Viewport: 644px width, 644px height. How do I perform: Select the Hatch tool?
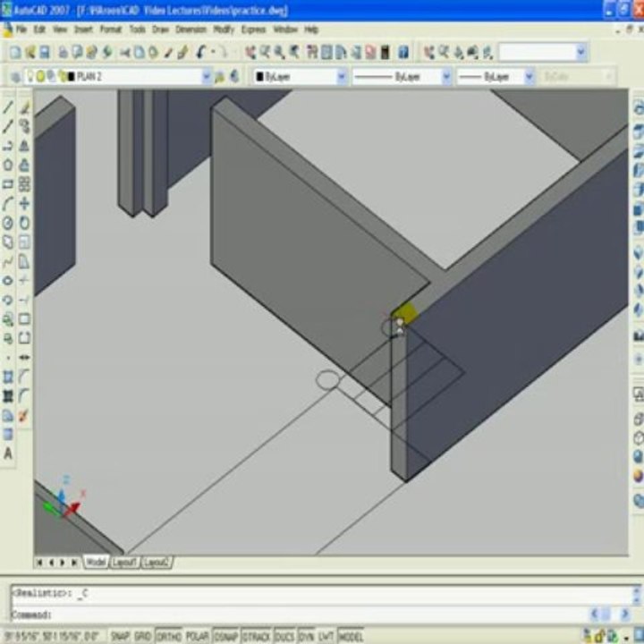pos(8,377)
